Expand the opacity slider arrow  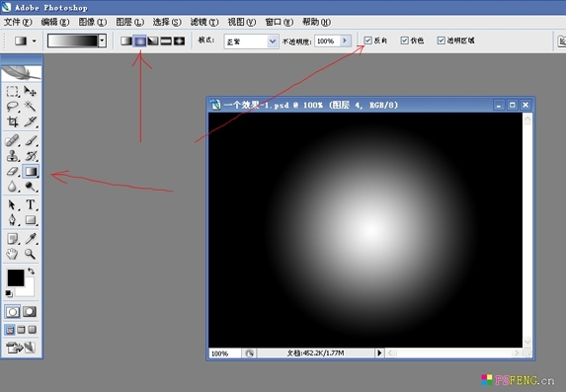(345, 40)
